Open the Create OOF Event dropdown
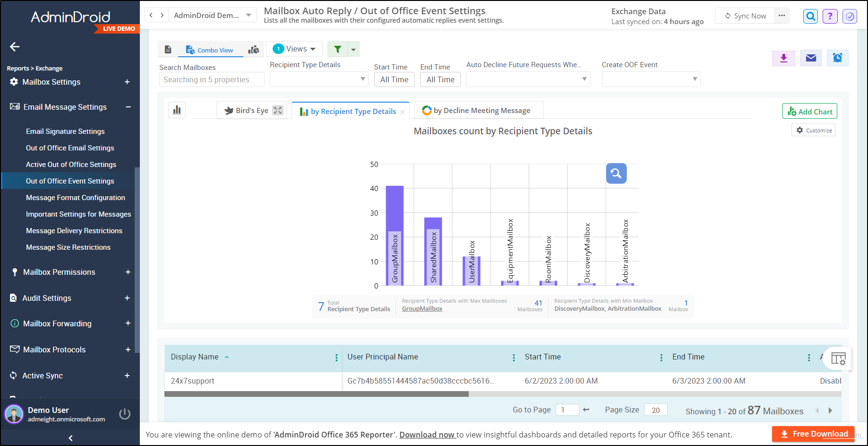Screen dimensions: 868x446 coord(651,79)
